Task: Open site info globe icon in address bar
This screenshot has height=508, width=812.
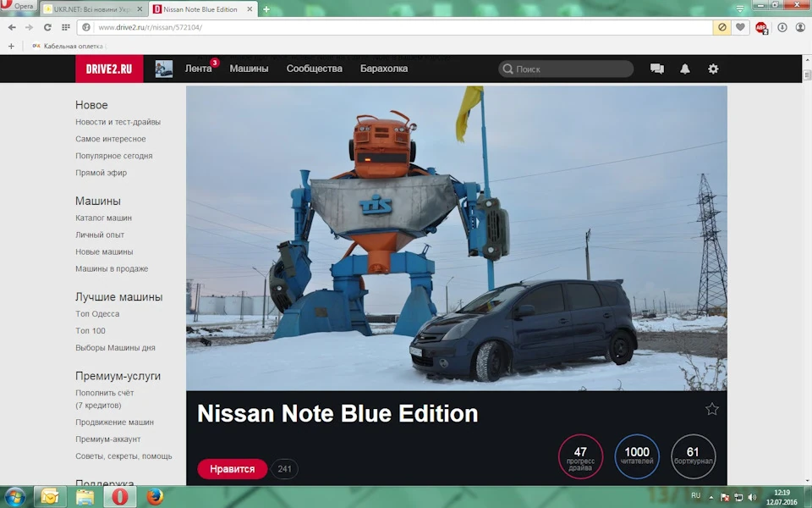Action: (86, 27)
